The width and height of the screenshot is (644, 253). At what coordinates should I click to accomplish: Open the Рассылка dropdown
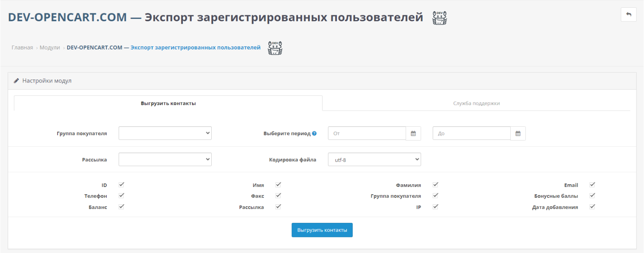(165, 159)
